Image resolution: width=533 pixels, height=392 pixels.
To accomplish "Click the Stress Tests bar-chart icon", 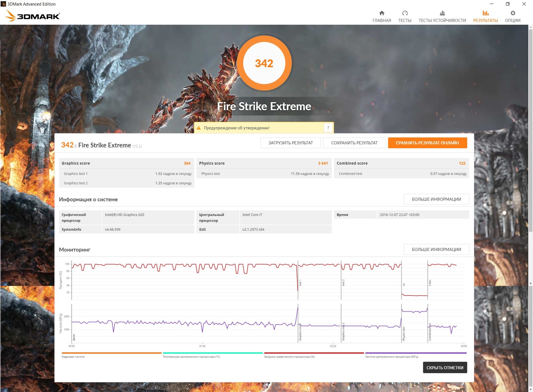I will [442, 13].
